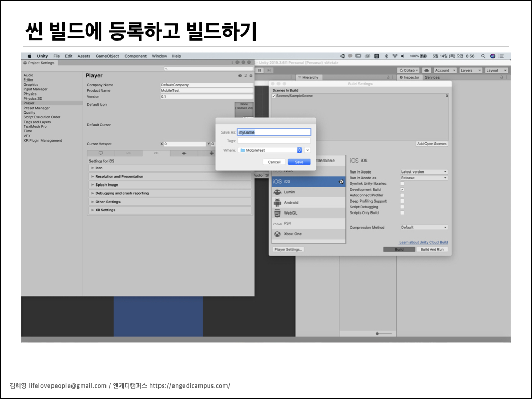532x399 pixels.
Task: Enable Scripts Only Build checkbox
Action: coord(402,212)
